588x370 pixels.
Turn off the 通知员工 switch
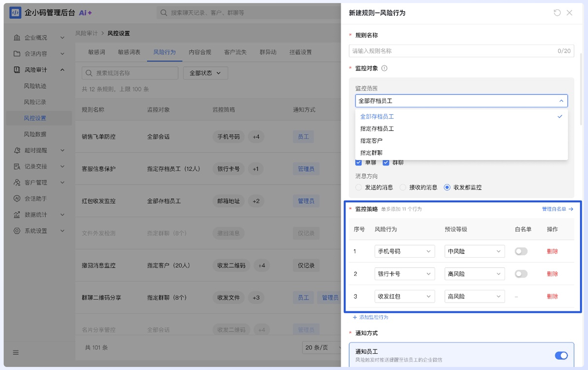tap(561, 355)
